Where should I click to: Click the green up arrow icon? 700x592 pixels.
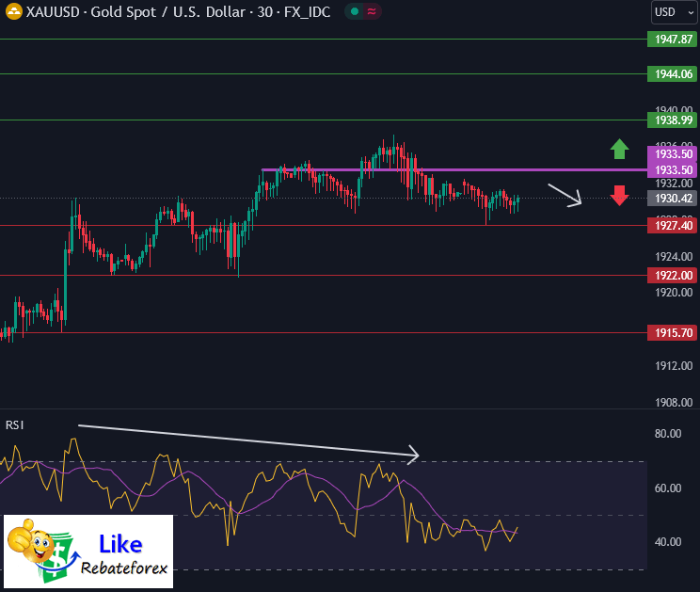pos(620,149)
